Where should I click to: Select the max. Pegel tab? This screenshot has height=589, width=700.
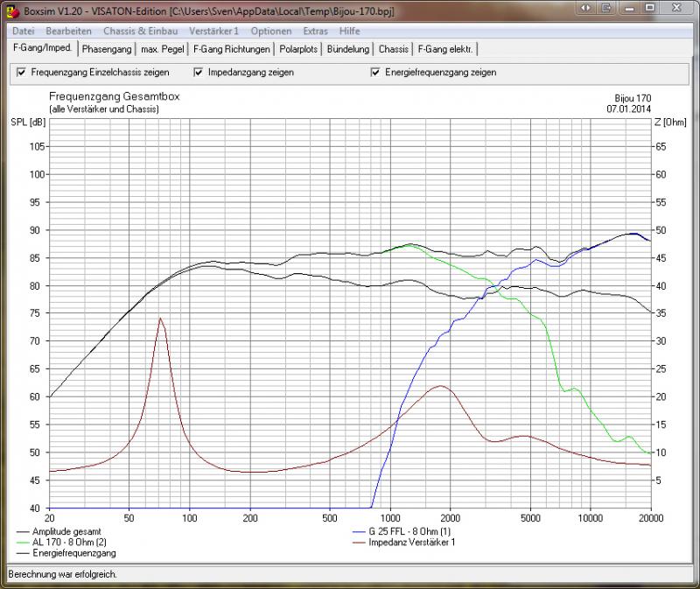click(163, 49)
